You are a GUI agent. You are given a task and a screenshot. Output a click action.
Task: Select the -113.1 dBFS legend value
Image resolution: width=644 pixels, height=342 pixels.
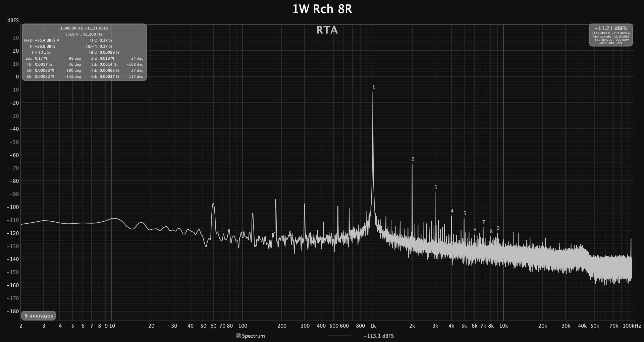coord(379,336)
